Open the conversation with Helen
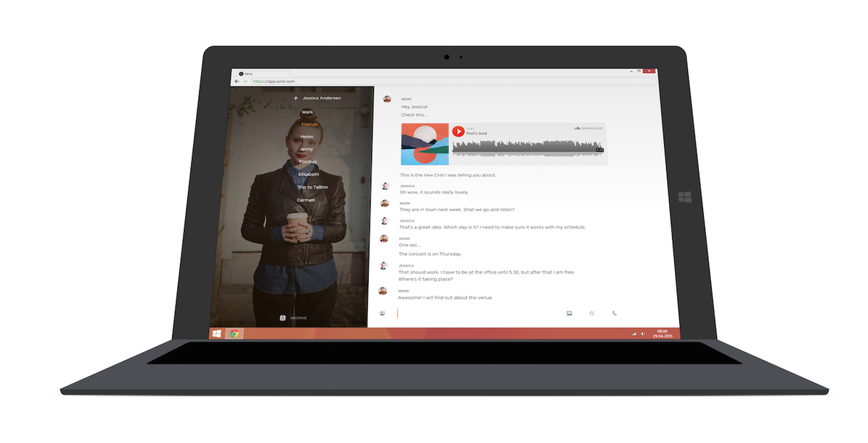868x443 pixels. (307, 136)
